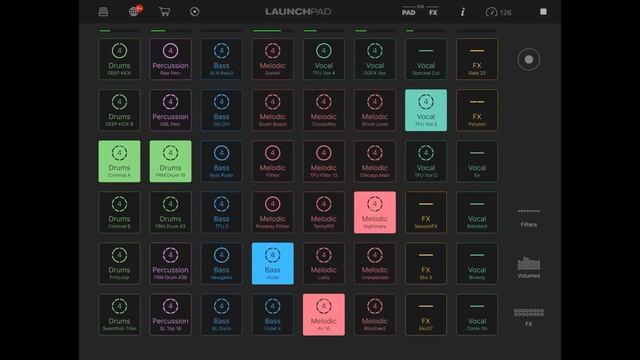Stop the lit Melodic Air 16 pad
This screenshot has width=640, height=360.
pos(324,315)
